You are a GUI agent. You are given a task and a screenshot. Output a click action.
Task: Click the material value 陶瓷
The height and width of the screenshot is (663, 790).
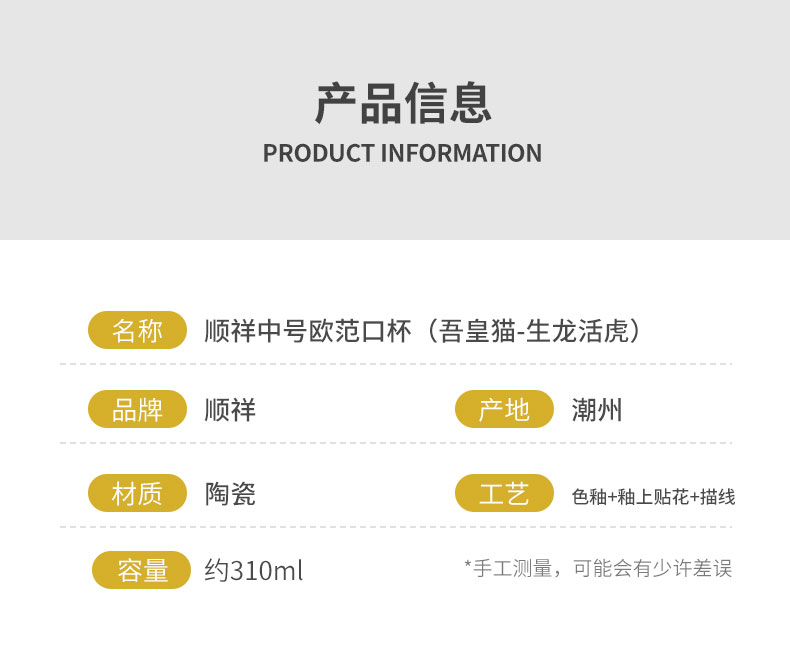(x=230, y=494)
